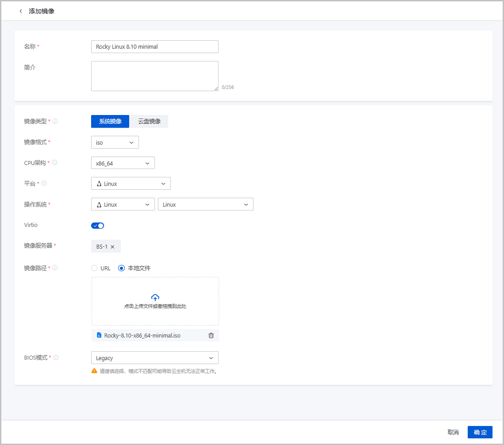Click the back arrow beside 添加镜像
The height and width of the screenshot is (445, 504).
21,11
